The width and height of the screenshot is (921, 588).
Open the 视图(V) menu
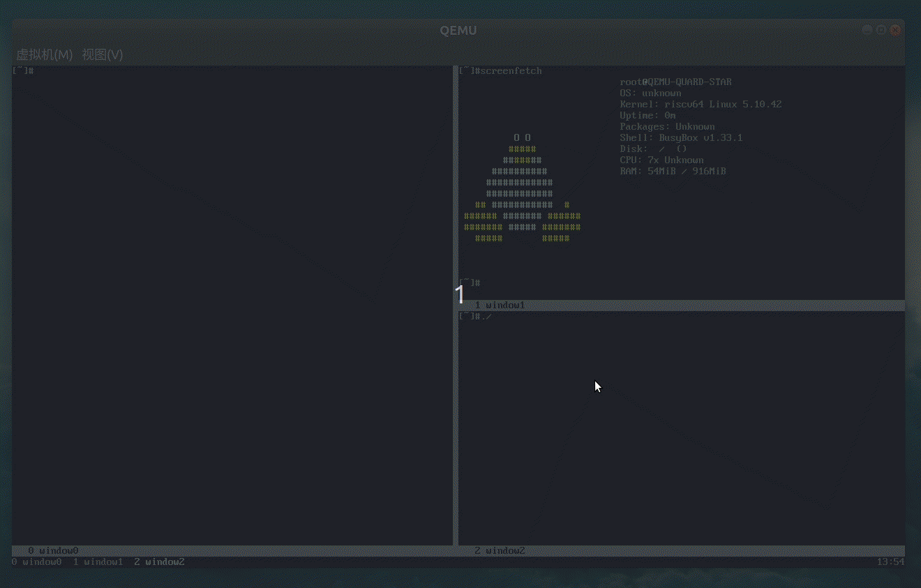coord(102,55)
